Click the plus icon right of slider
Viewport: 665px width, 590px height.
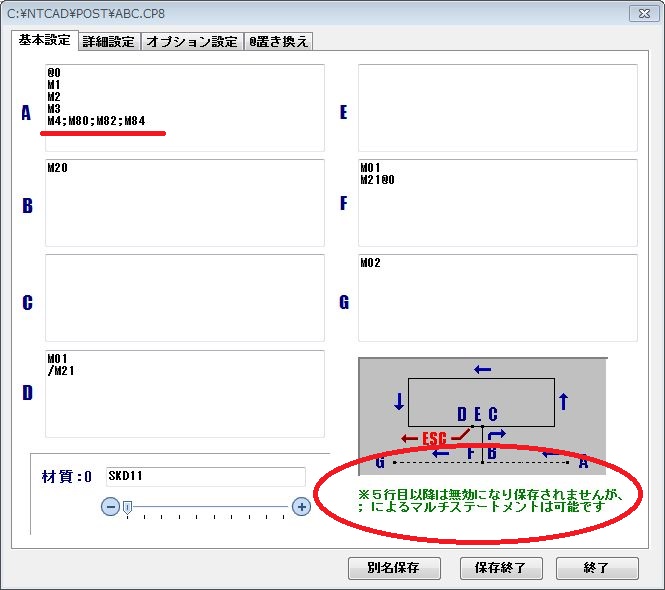coord(301,507)
